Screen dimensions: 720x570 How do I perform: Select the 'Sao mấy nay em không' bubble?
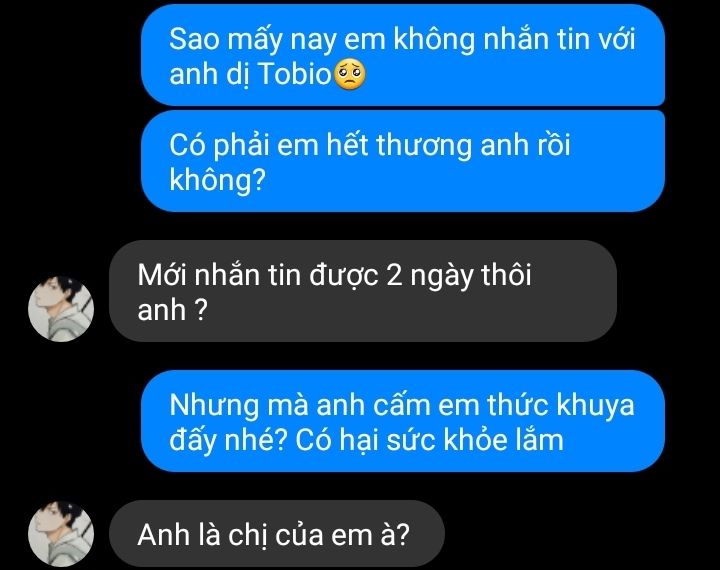click(403, 55)
